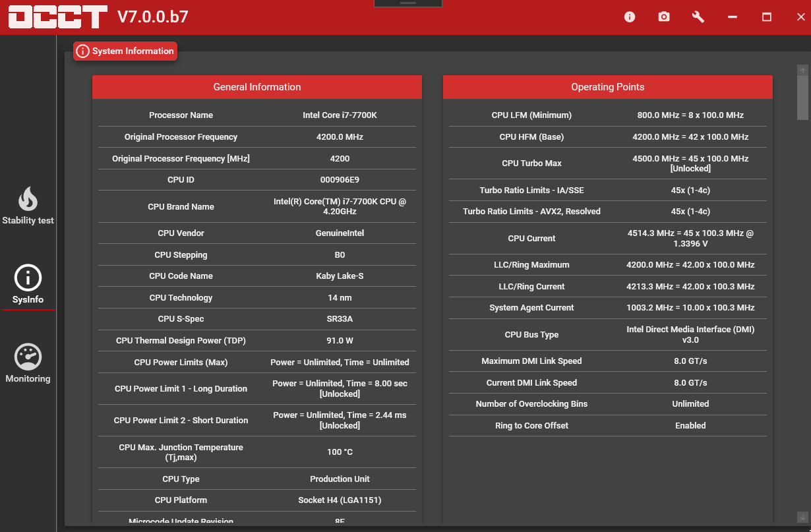The height and width of the screenshot is (532, 811).
Task: Click the Operating Points panel header
Action: pos(607,87)
